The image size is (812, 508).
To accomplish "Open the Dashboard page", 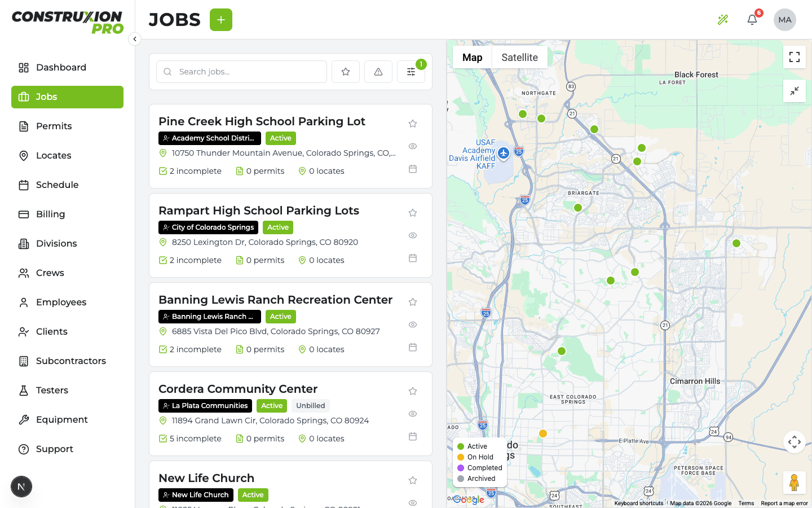I will click(67, 68).
